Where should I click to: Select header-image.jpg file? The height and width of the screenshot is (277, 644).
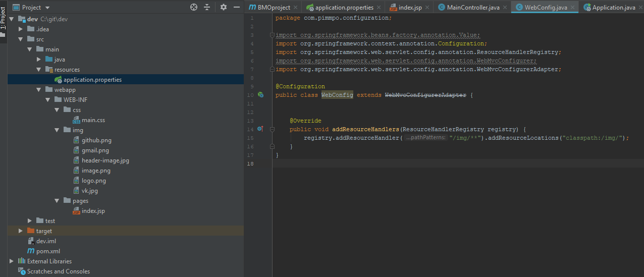(105, 160)
